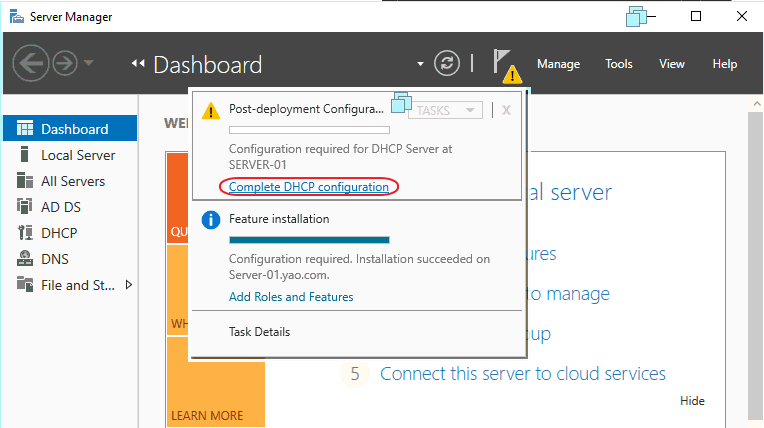Expand the File and Storage Services arrow
Screen dimensions: 764x428
click(x=129, y=285)
